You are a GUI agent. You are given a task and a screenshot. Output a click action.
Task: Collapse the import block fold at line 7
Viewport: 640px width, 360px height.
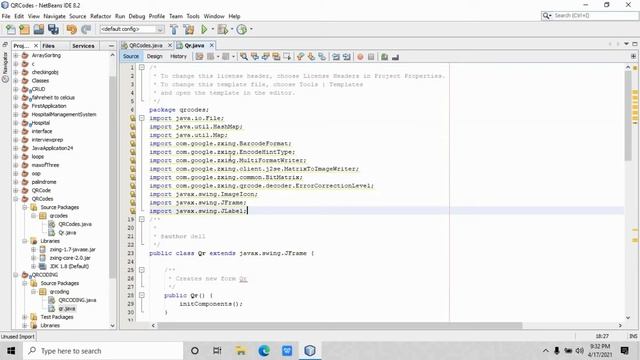[142, 118]
